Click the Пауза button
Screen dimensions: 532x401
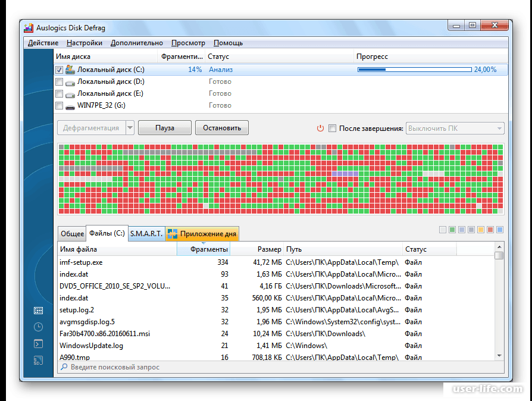(x=165, y=128)
